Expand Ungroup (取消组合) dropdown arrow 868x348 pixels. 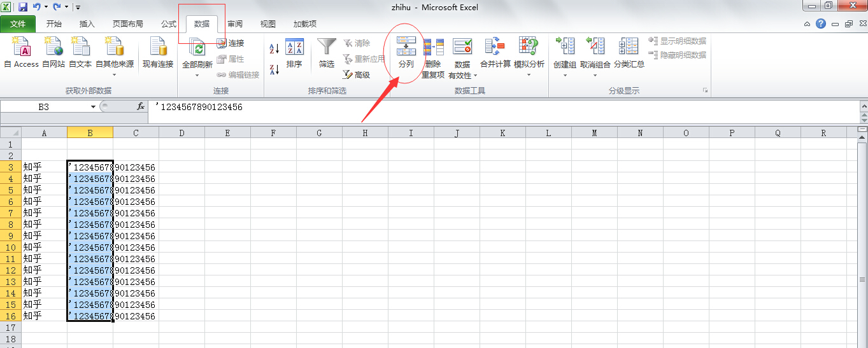(x=595, y=74)
